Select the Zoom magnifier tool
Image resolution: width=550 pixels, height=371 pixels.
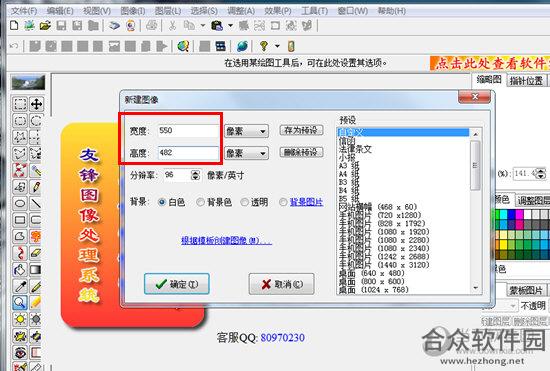tap(20, 303)
